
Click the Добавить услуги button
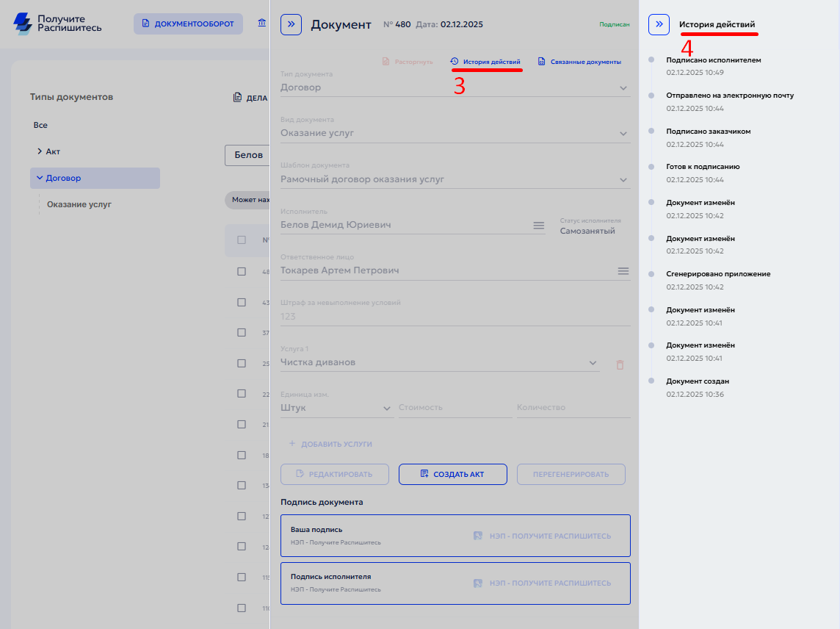pos(330,444)
